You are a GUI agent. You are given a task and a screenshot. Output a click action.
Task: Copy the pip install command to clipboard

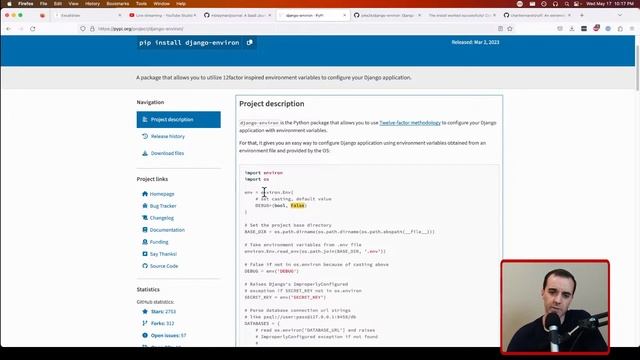(x=249, y=42)
